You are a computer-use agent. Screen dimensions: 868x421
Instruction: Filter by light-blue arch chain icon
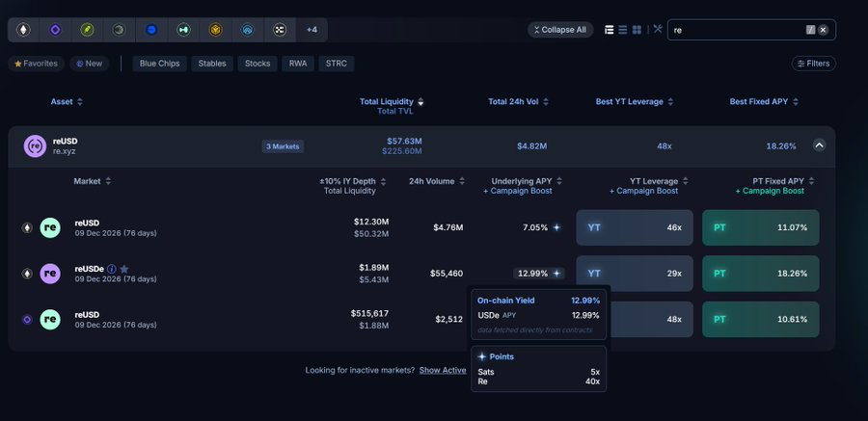pyautogui.click(x=248, y=30)
